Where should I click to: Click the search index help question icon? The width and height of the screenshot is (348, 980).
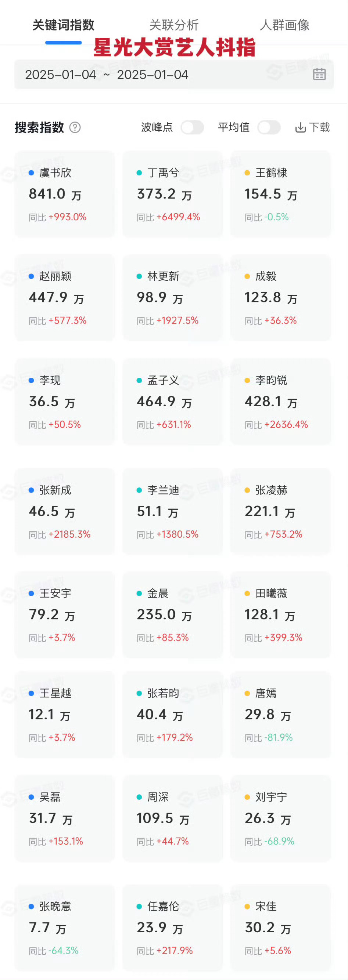pos(75,127)
